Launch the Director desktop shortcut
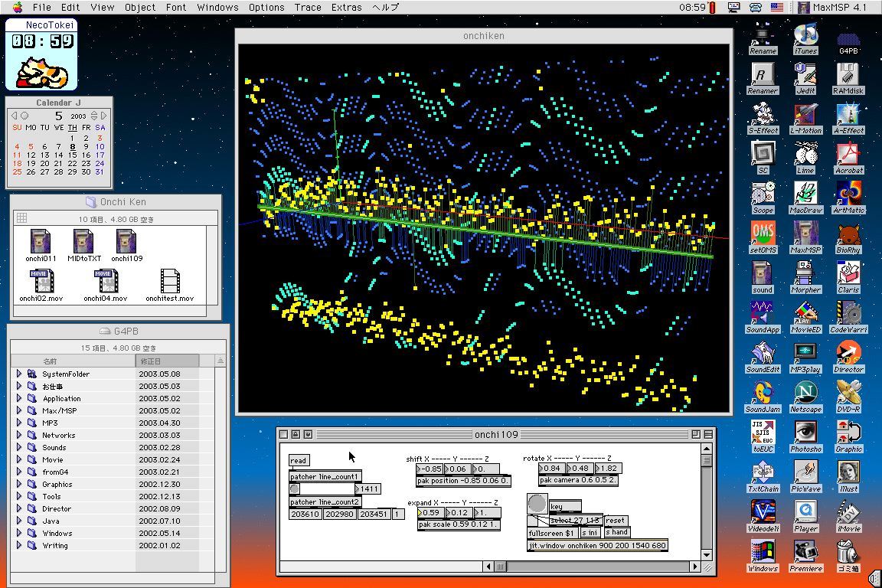The width and height of the screenshot is (882, 588). coord(848,353)
